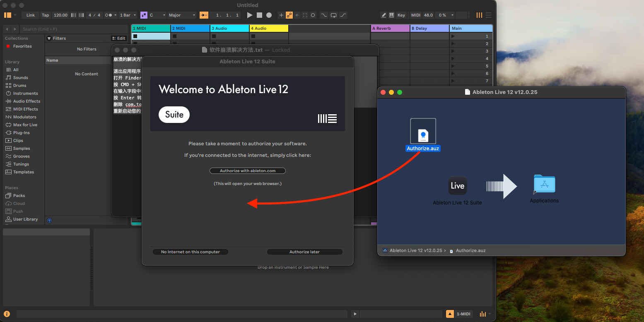Click the Ableton Live 12 Suite app icon
Viewport: 644px width, 322px height.
click(x=458, y=186)
